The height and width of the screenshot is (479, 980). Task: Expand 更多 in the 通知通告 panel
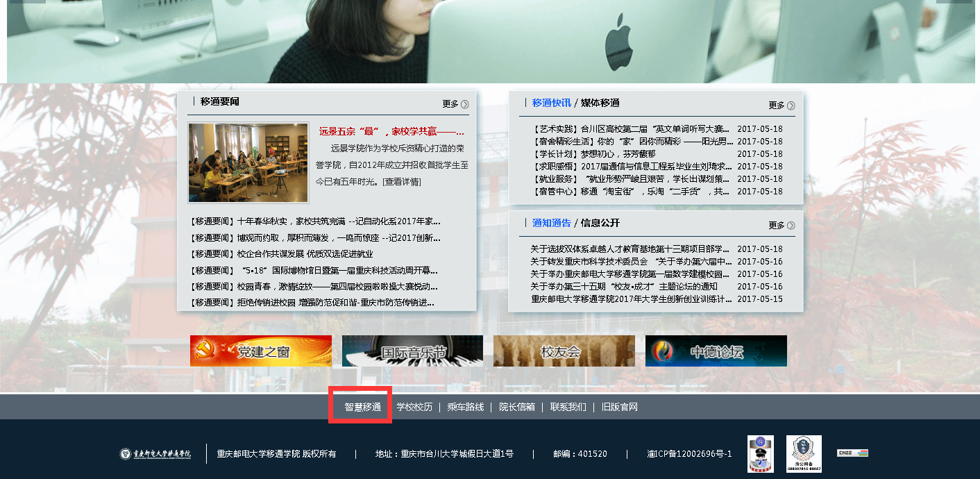[x=782, y=226]
